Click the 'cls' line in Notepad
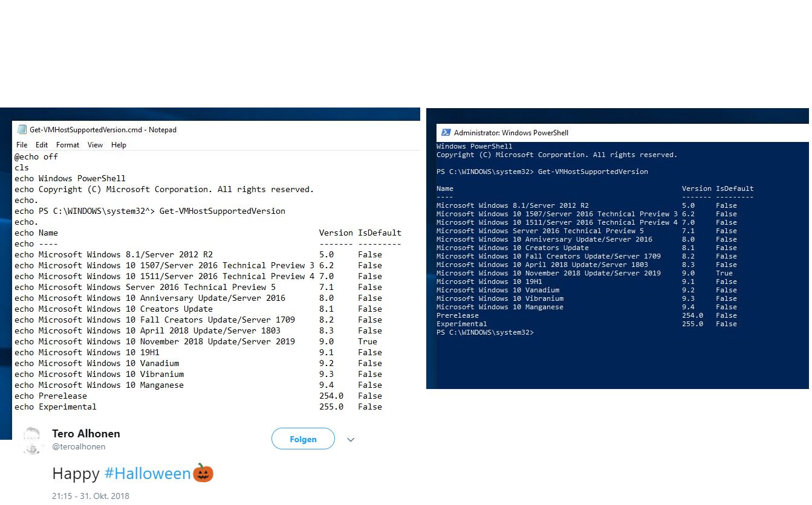Viewport: 812px width, 505px height. click(x=22, y=167)
